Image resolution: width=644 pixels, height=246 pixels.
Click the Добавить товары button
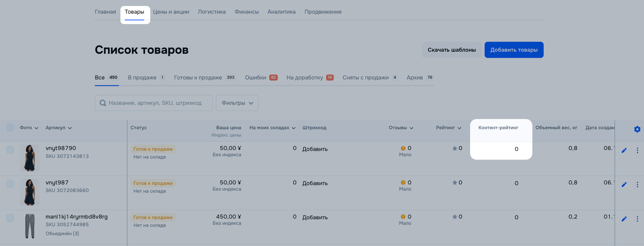(x=514, y=50)
